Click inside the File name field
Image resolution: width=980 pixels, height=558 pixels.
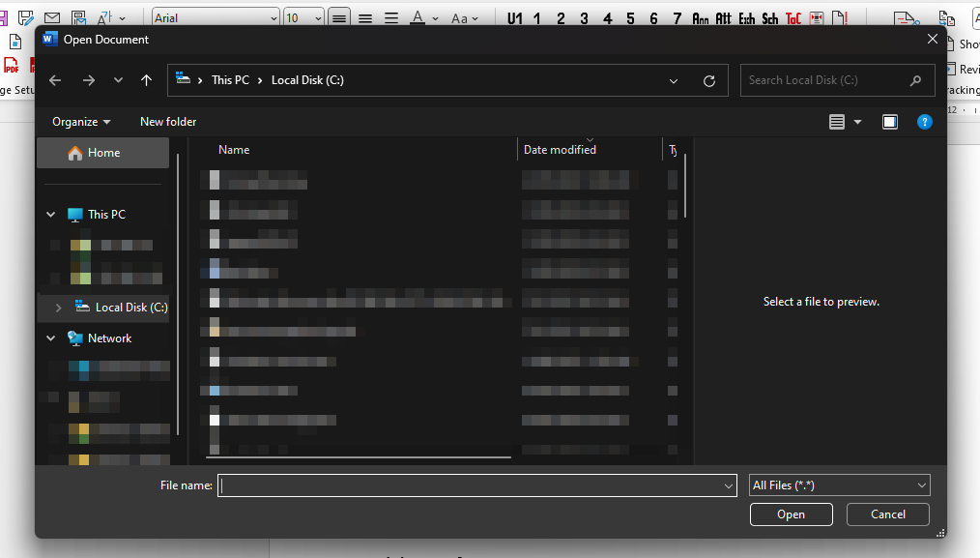point(474,485)
